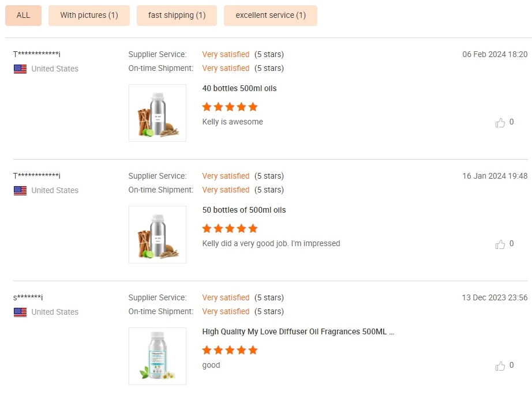Show ALL reviews filter

click(x=23, y=16)
